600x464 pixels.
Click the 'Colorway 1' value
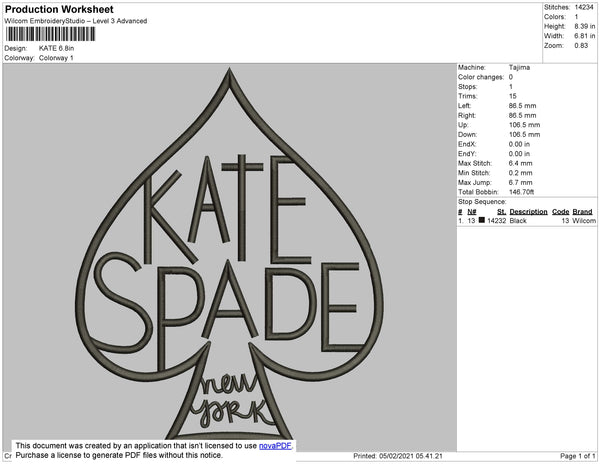point(56,58)
